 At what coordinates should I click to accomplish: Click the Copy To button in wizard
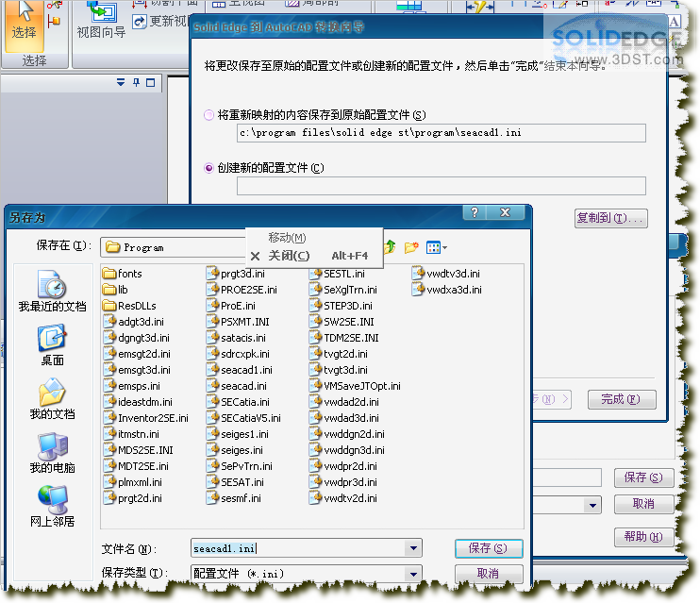pos(610,218)
